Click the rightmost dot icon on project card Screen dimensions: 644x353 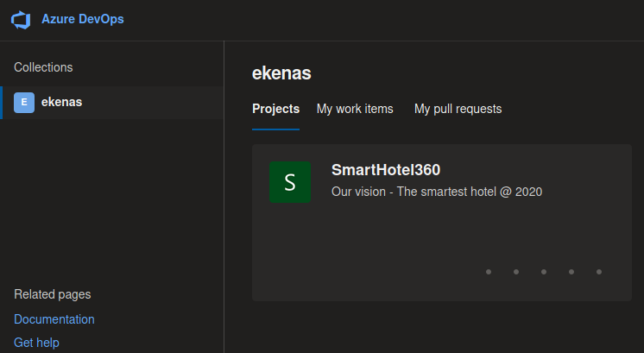599,272
